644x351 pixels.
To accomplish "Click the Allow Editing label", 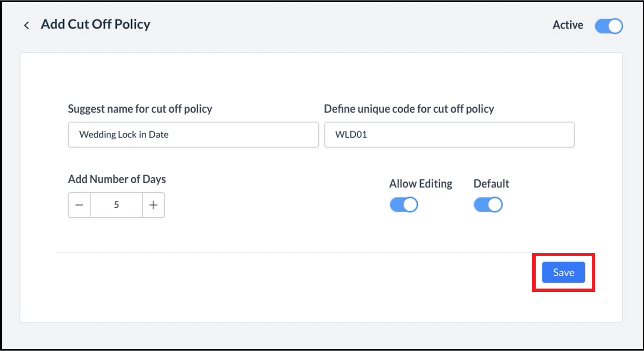I will [x=421, y=184].
